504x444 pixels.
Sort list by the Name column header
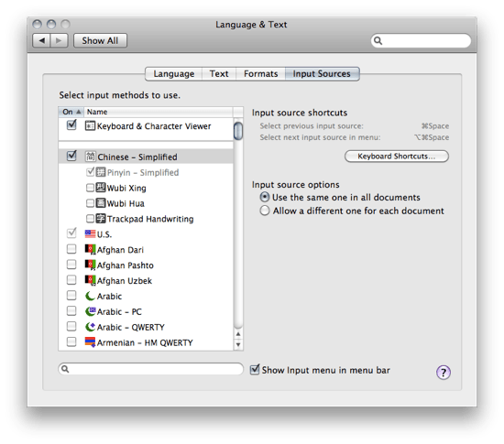159,112
